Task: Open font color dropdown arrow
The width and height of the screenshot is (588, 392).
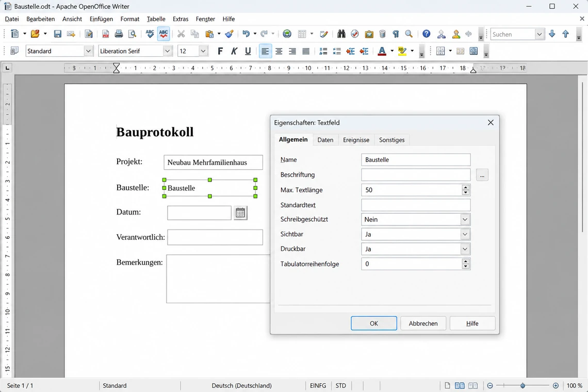Action: tap(392, 51)
